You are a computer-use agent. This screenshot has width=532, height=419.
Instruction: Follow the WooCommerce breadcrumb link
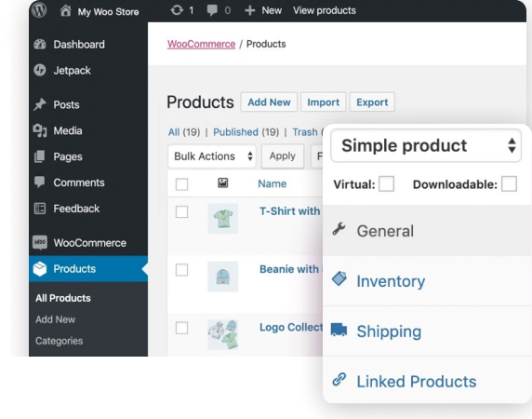201,44
